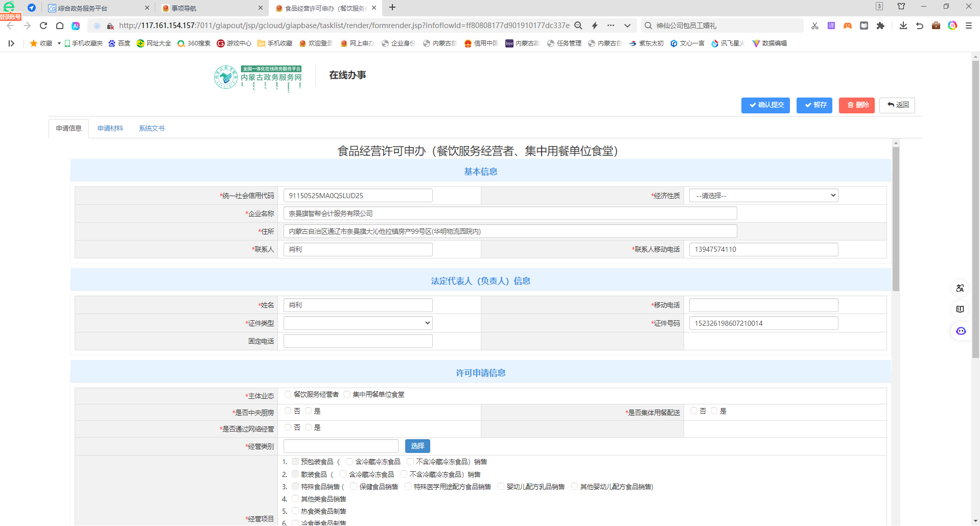Screen dimensions: 980x526
Task: Click the 选择 button for 经营类别
Action: coord(417,446)
